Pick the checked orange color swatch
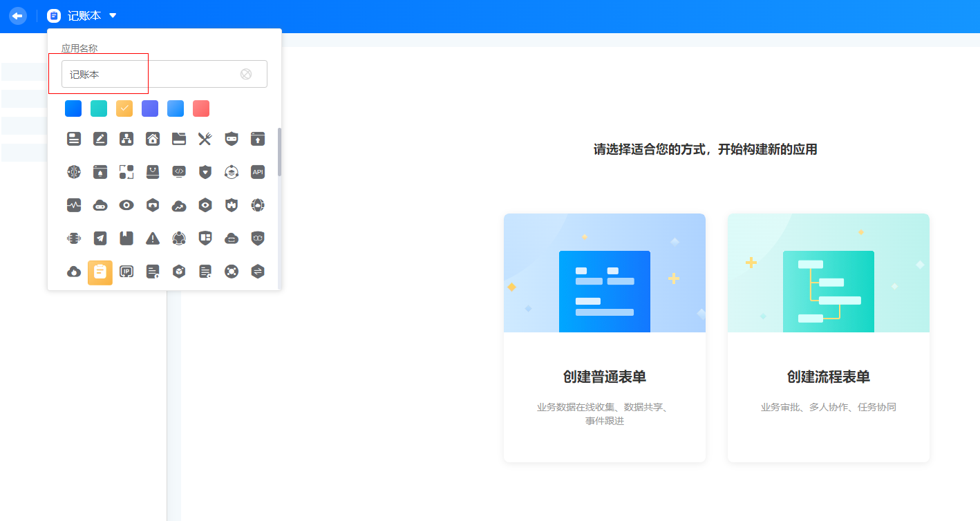The width and height of the screenshot is (980, 521). [124, 108]
